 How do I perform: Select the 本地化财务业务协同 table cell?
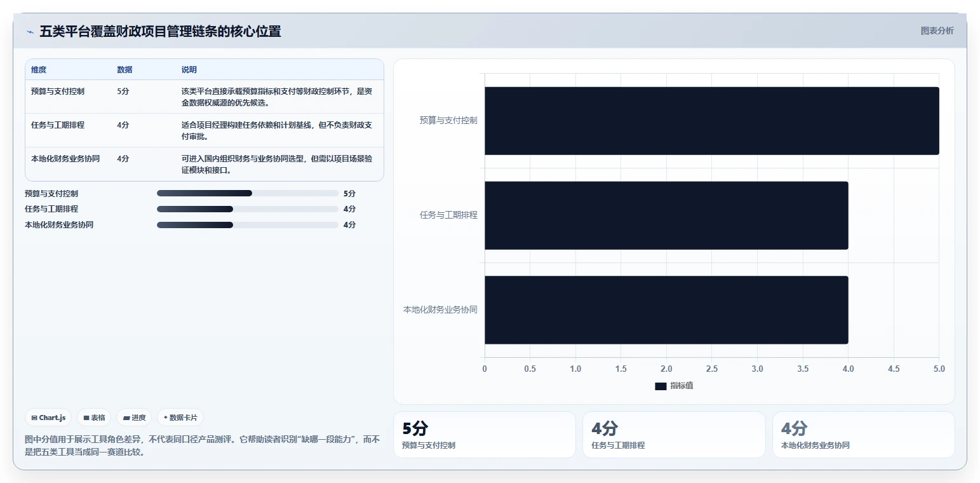[65, 159]
